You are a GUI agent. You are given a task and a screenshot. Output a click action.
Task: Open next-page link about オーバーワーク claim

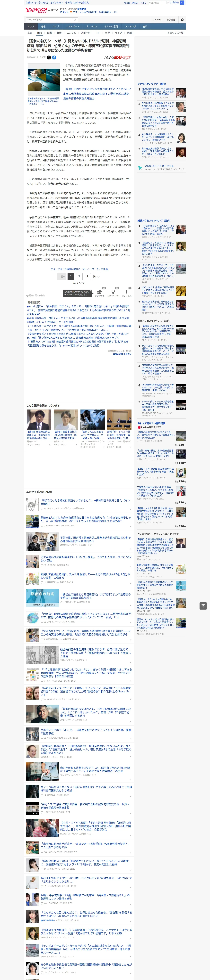click(79, 269)
